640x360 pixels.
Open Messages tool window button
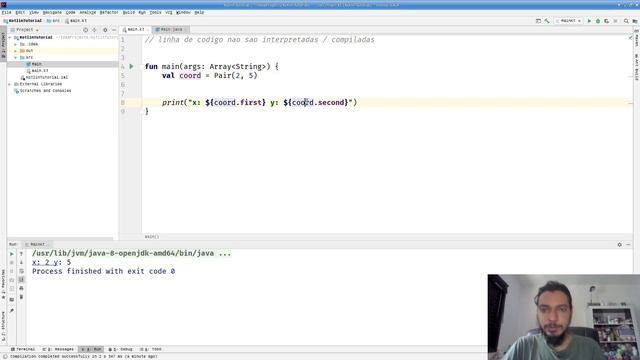coord(58,349)
